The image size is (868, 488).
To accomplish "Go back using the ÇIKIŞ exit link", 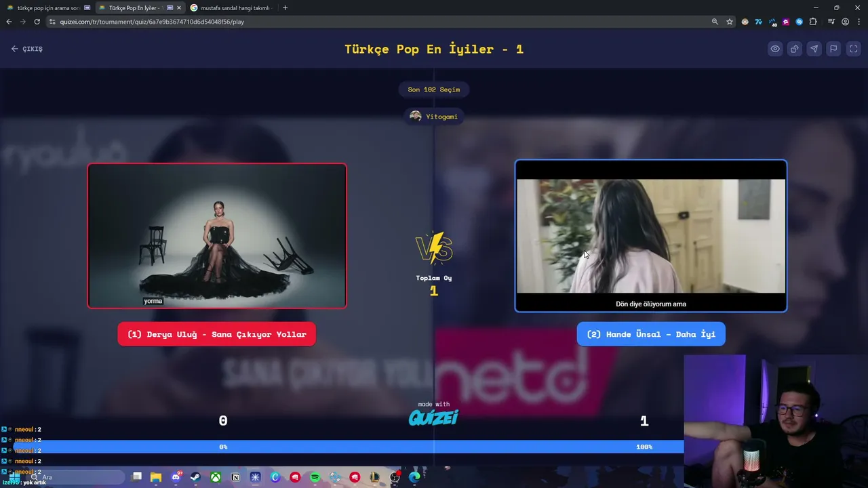I will coord(27,49).
